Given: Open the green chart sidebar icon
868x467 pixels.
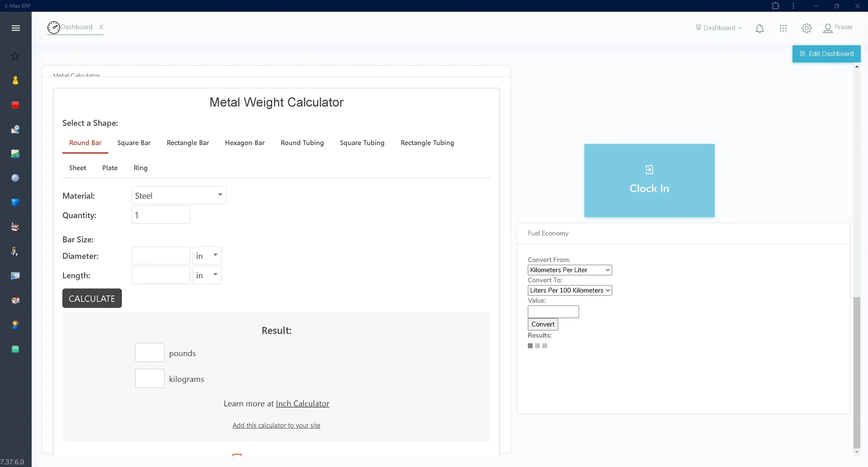Looking at the screenshot, I should point(15,153).
